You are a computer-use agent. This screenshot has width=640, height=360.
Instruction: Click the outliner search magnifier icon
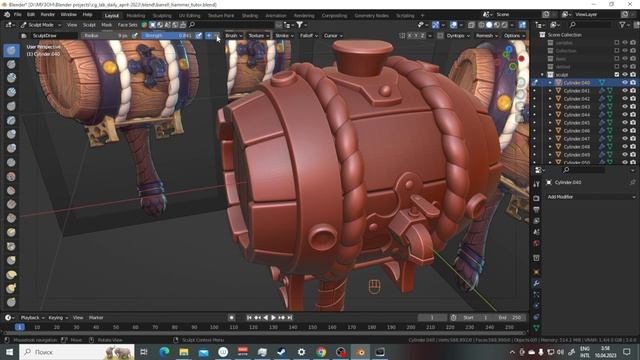tap(573, 25)
